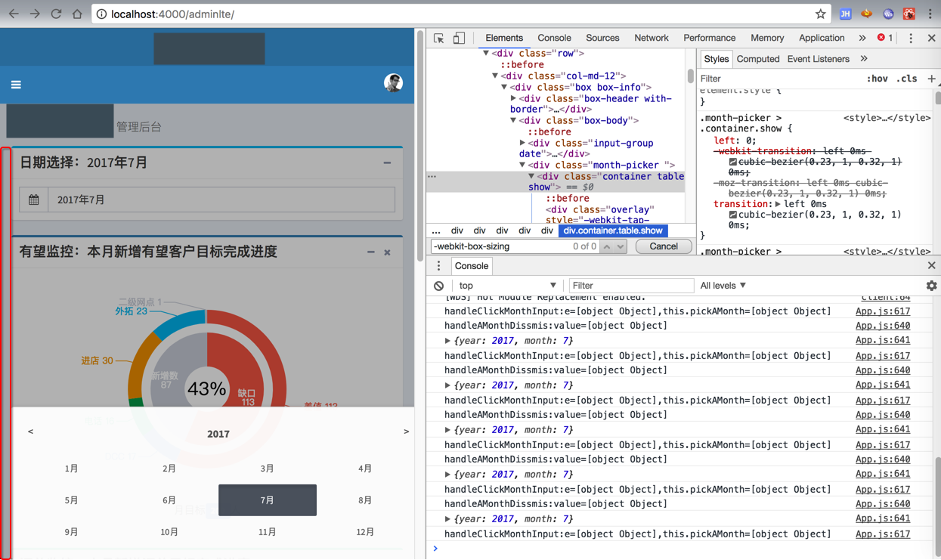Select 4月 in the month picker

point(365,469)
